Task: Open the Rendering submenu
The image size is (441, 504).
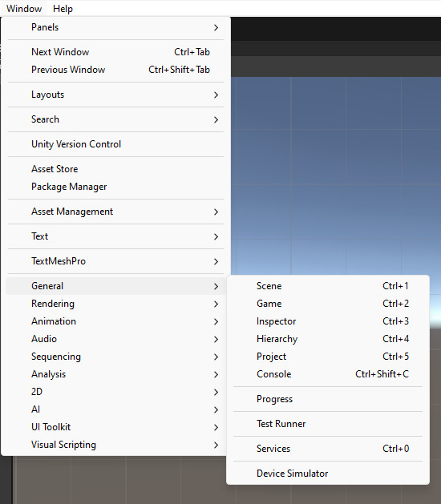Action: click(x=115, y=304)
